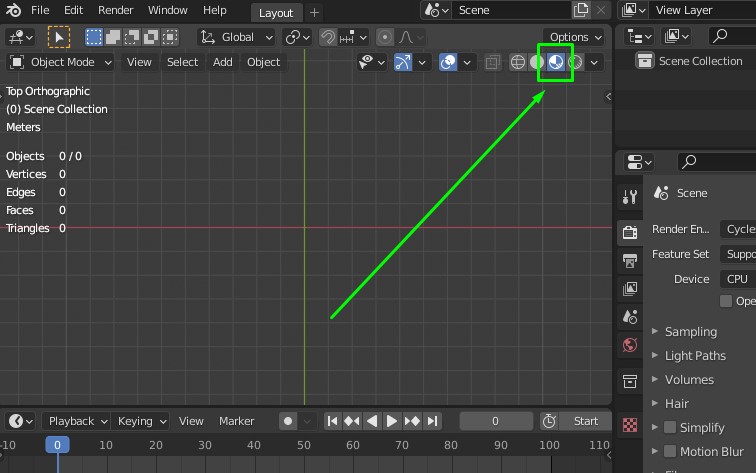Expand the viewport sidebar arrow
The width and height of the screenshot is (756, 473).
(608, 97)
